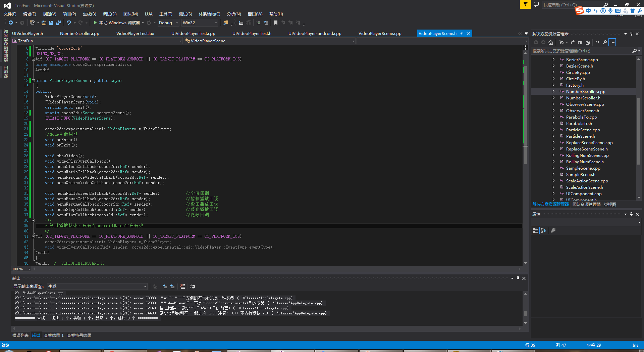Image resolution: width=644 pixels, height=352 pixels.
Task: Click the Undo arrow icon
Action: 69,23
